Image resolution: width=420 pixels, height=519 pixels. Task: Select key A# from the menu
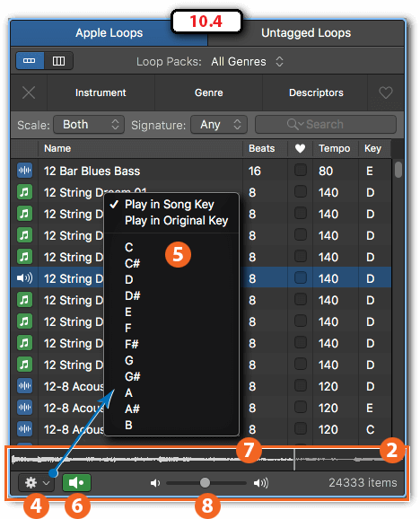[132, 409]
